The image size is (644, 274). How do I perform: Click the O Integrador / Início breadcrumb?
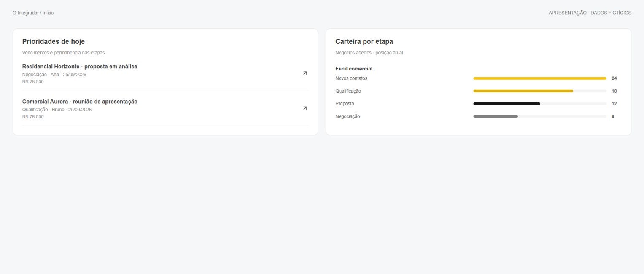(x=33, y=13)
